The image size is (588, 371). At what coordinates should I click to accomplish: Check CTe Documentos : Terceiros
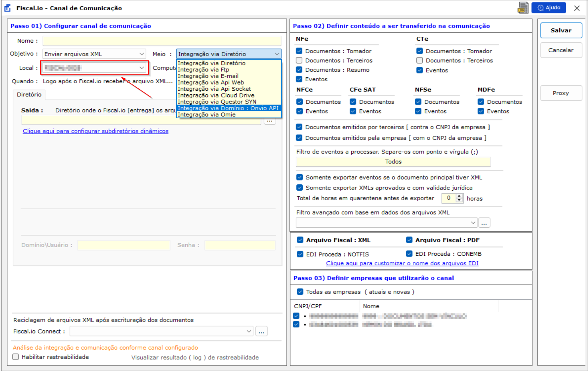420,60
